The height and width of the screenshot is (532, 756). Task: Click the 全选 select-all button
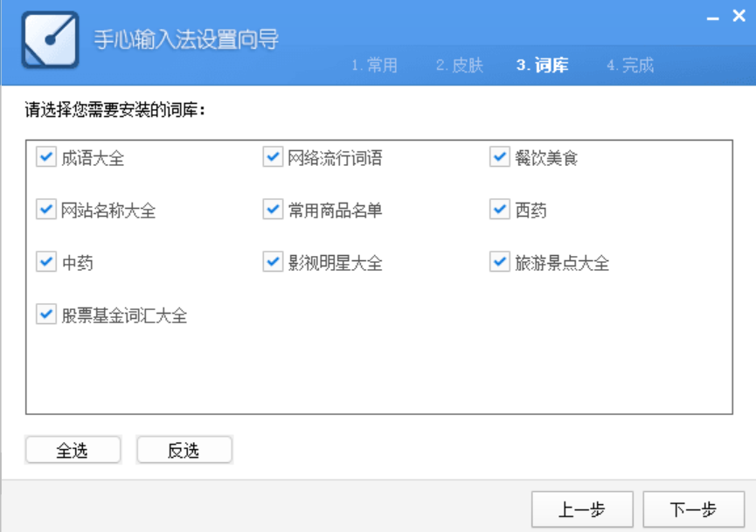(x=73, y=449)
